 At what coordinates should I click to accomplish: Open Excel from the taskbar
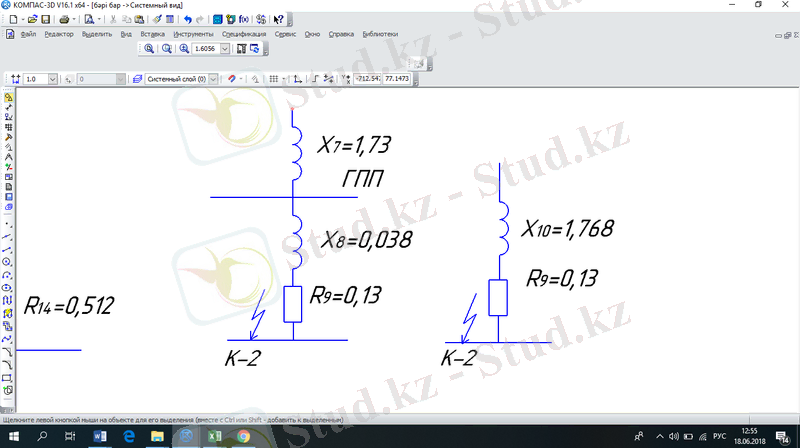pyautogui.click(x=214, y=436)
